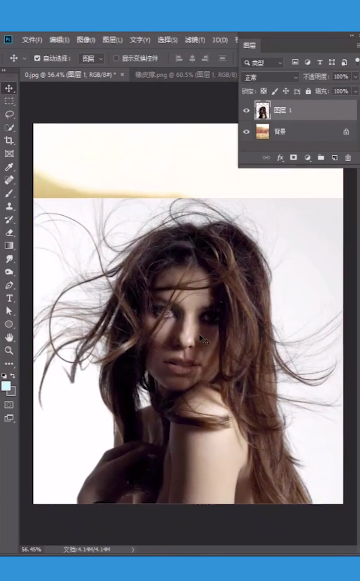Screen dimensions: 360x581
Task: Open the 滤镜(T) menu
Action: click(x=195, y=40)
